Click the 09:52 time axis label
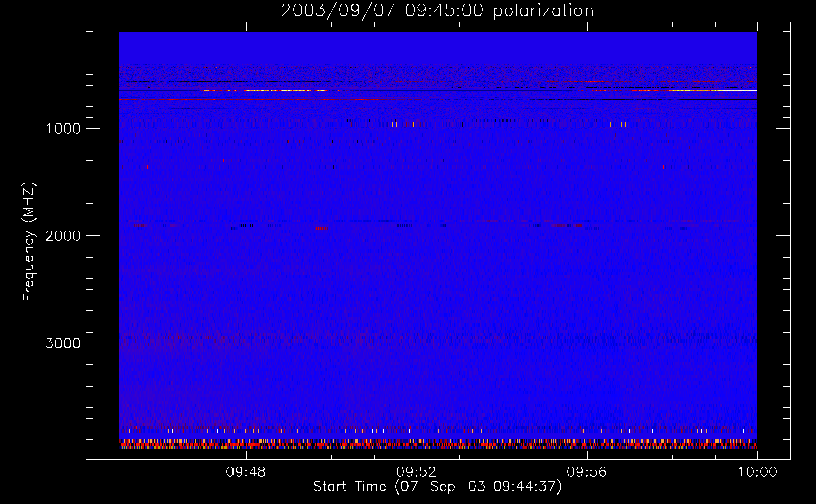 click(417, 472)
